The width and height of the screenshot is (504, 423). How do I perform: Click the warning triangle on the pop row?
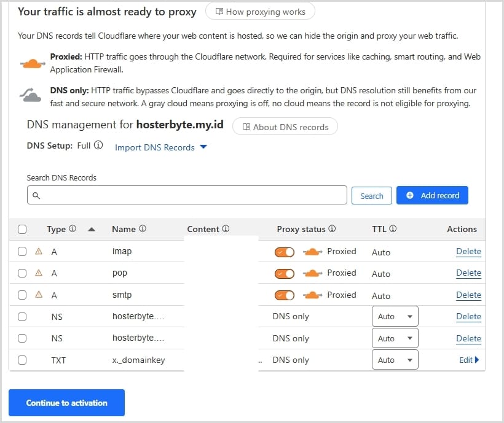point(39,273)
